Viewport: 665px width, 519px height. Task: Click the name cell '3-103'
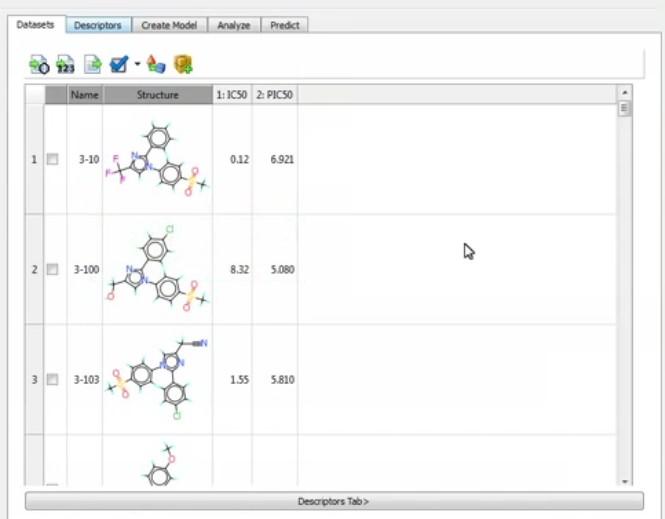tap(87, 379)
